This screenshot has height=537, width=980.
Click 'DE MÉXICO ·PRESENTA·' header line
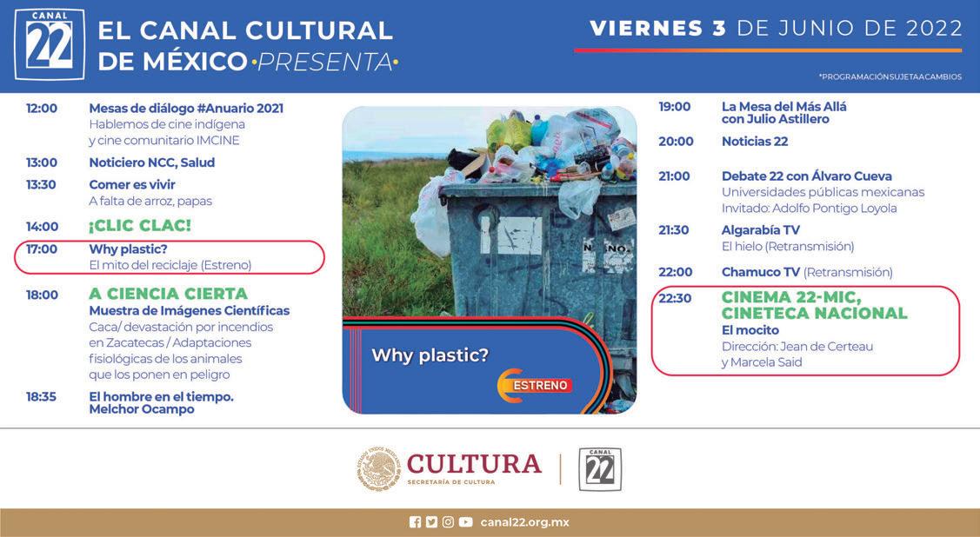point(248,62)
